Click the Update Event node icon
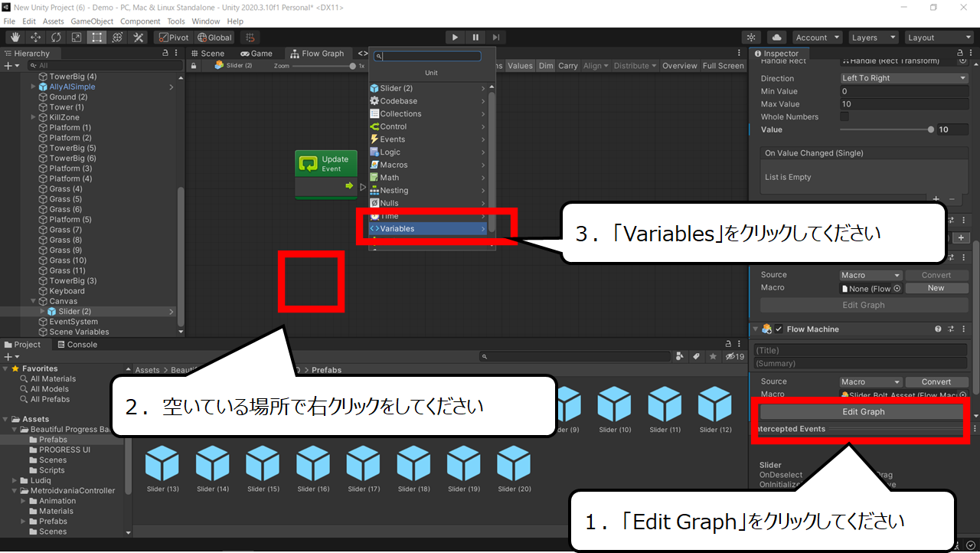This screenshot has width=980, height=553. [x=309, y=163]
